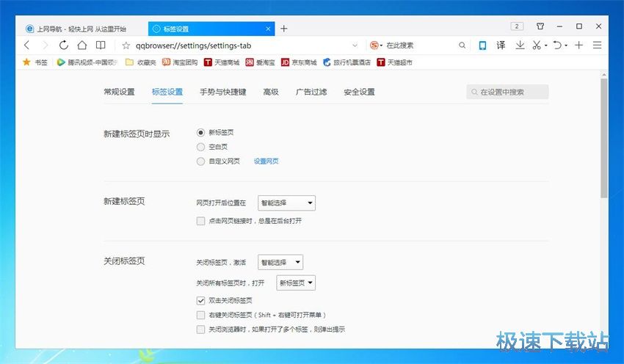Viewport: 624px width, 364px height.
Task: Add a new tab with plus button
Action: (x=284, y=29)
